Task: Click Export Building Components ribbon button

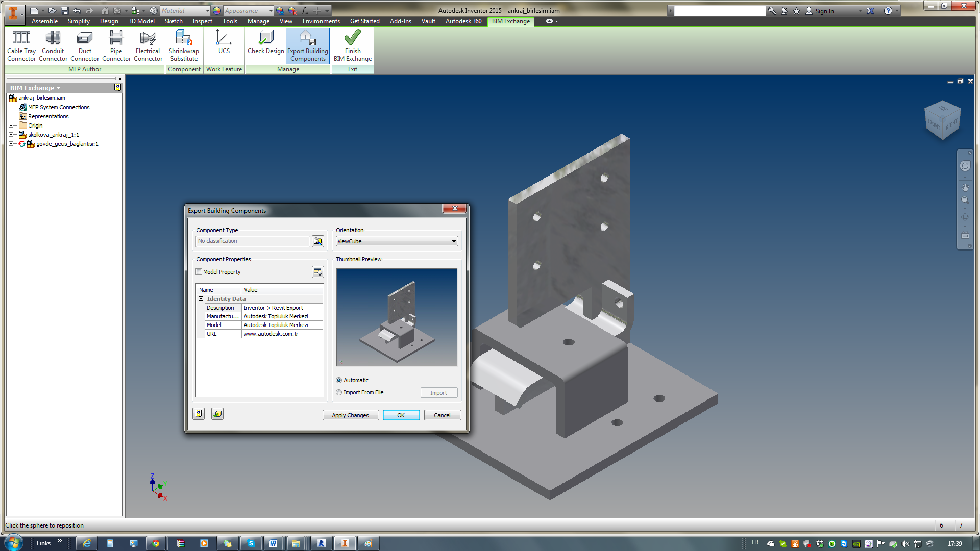Action: (308, 46)
